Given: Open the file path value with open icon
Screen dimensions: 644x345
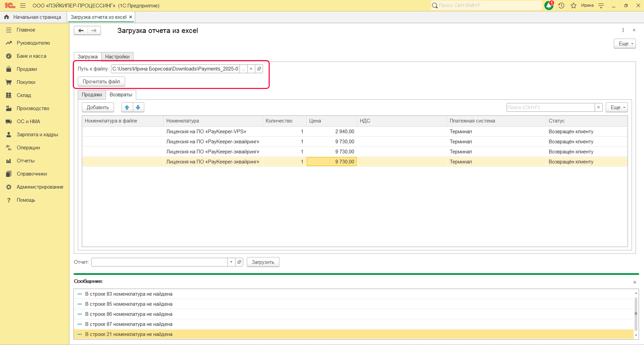Looking at the screenshot, I should click(x=259, y=69).
